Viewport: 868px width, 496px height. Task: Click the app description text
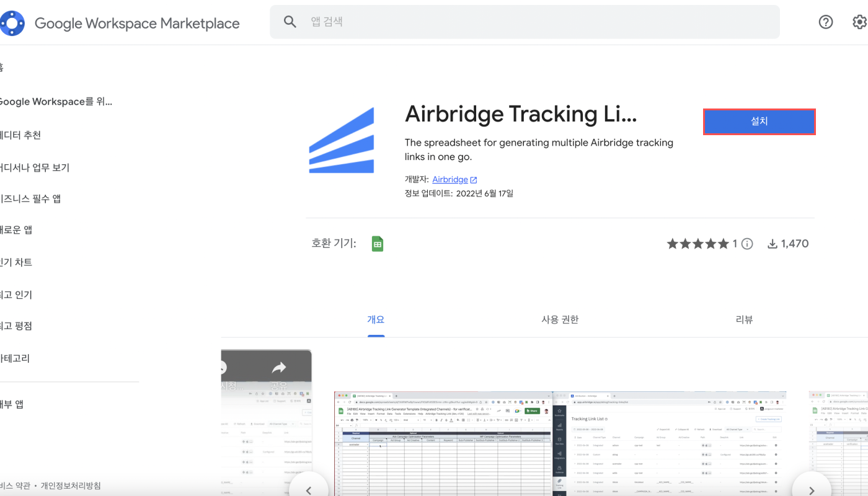point(539,149)
